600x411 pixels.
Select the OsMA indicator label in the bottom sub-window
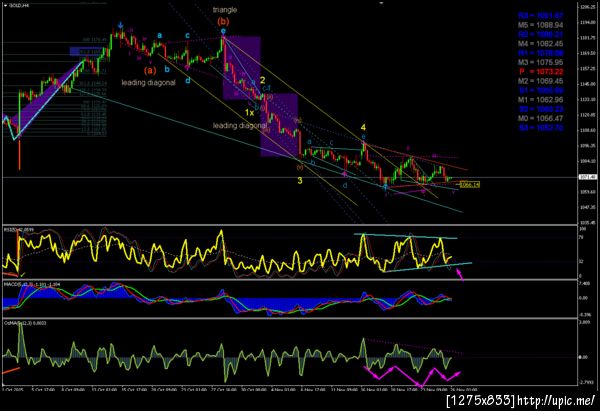pyautogui.click(x=25, y=323)
